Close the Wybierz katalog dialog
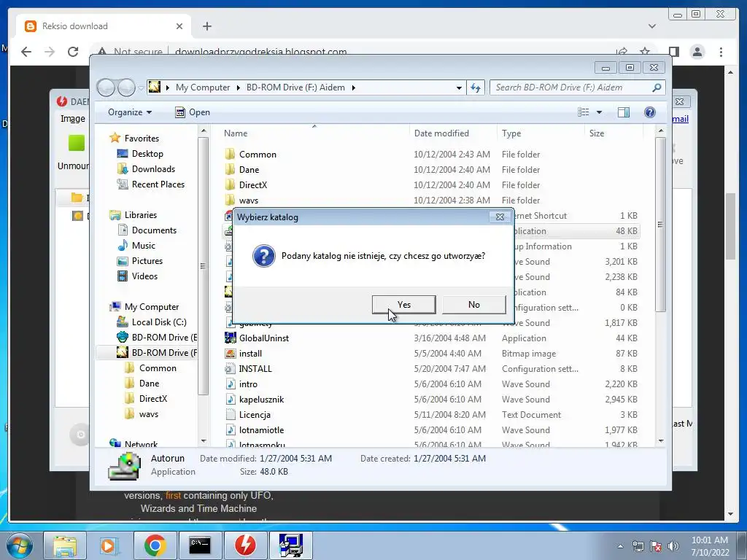The image size is (747, 560). click(500, 217)
